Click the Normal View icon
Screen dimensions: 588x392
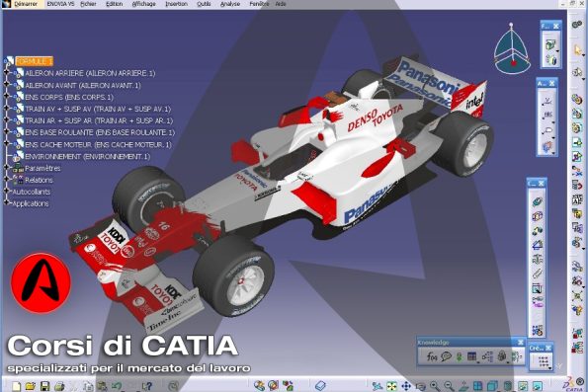pyautogui.click(x=463, y=386)
